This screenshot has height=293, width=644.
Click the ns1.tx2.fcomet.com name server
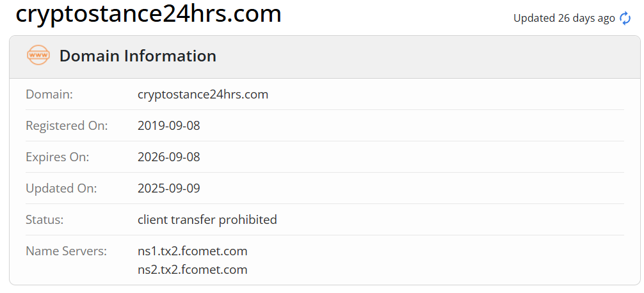192,251
